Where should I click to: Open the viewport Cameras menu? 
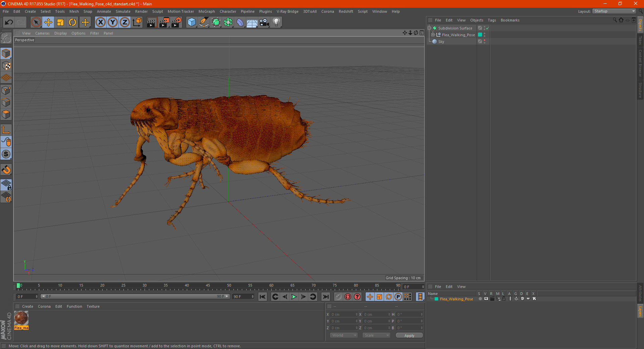click(x=42, y=33)
